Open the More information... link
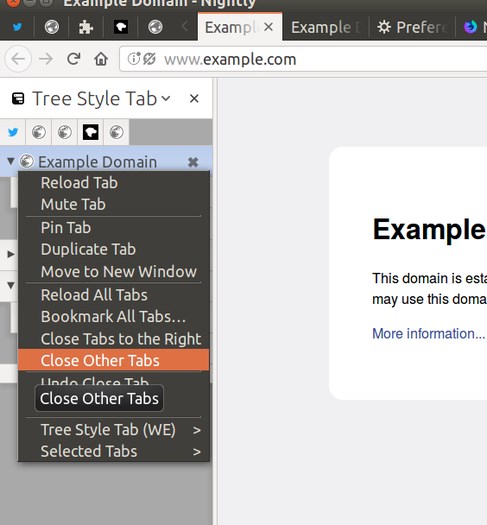This screenshot has width=487, height=525. [428, 333]
